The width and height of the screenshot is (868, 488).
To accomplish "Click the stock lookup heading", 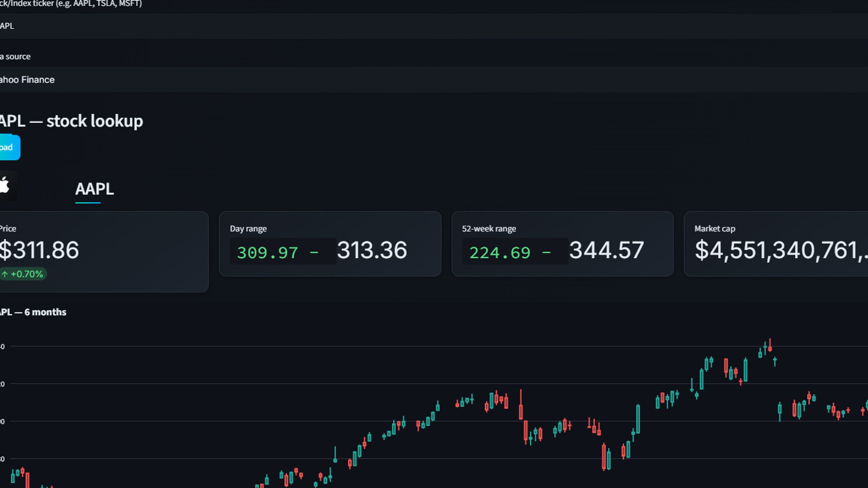I will (x=71, y=121).
